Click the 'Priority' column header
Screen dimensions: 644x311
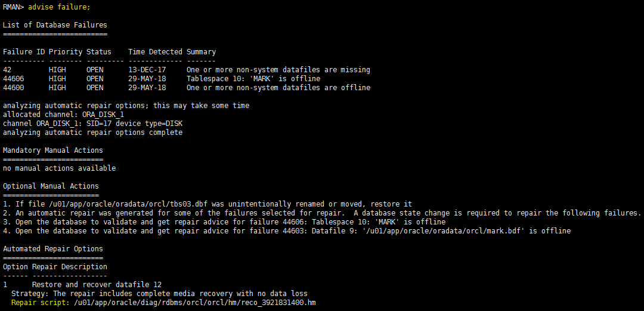[66, 52]
